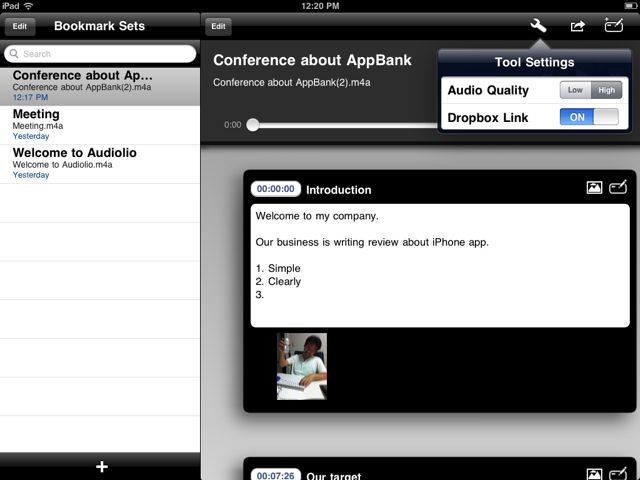Tap the Bookmark Sets title
Image resolution: width=640 pixels, height=480 pixels.
tap(100, 26)
